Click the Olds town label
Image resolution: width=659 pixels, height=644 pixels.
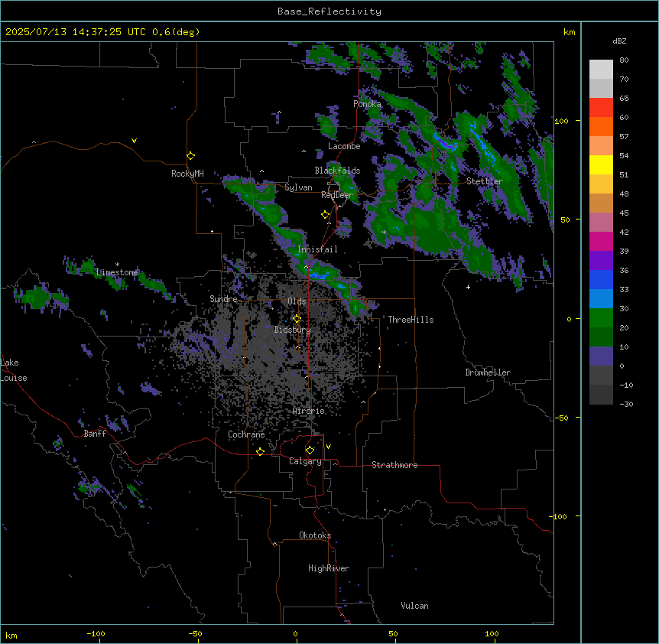pyautogui.click(x=297, y=301)
